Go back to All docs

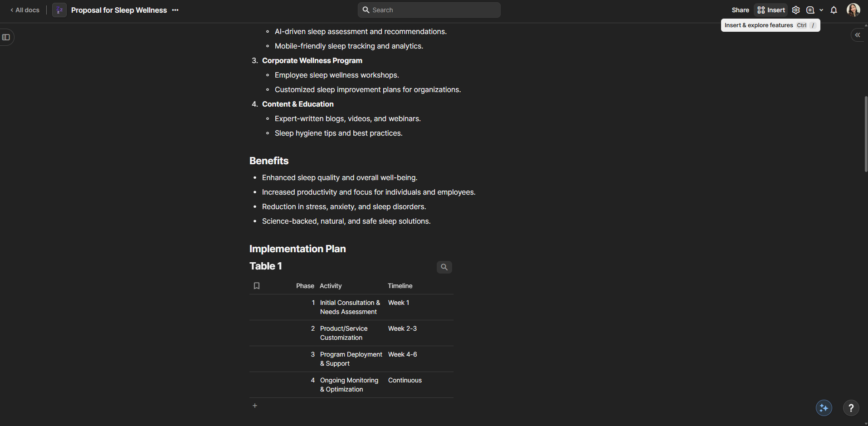tap(25, 10)
